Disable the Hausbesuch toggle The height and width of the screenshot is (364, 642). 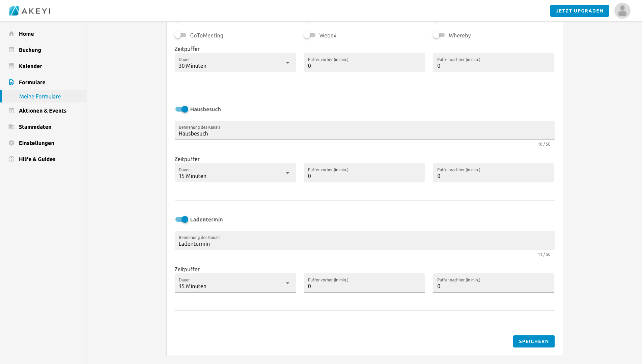coord(182,109)
